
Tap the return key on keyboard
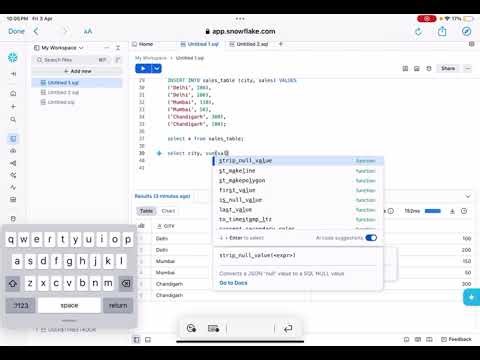click(118, 305)
